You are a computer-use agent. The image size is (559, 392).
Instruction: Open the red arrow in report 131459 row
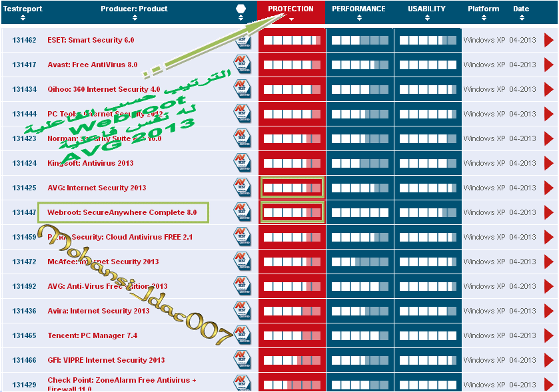click(x=548, y=237)
